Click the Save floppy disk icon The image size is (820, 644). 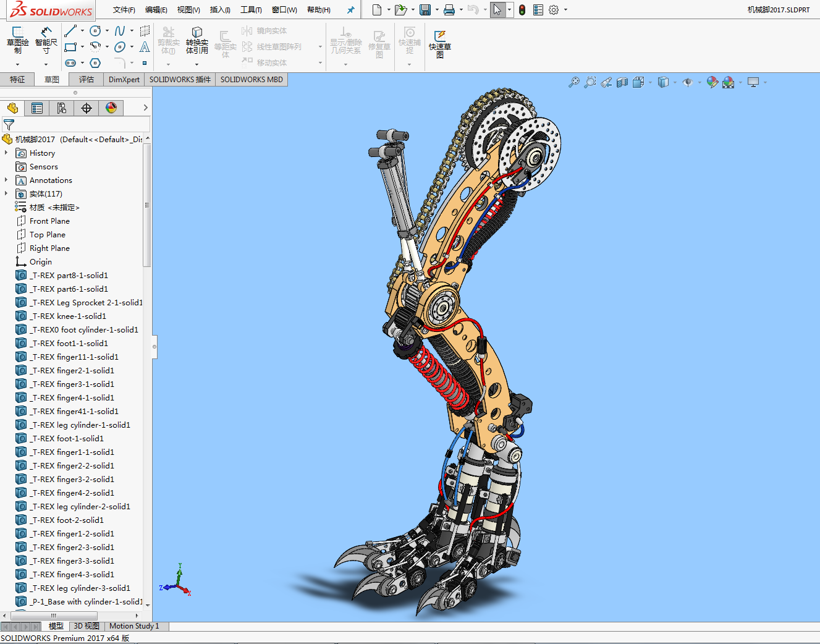click(x=425, y=10)
